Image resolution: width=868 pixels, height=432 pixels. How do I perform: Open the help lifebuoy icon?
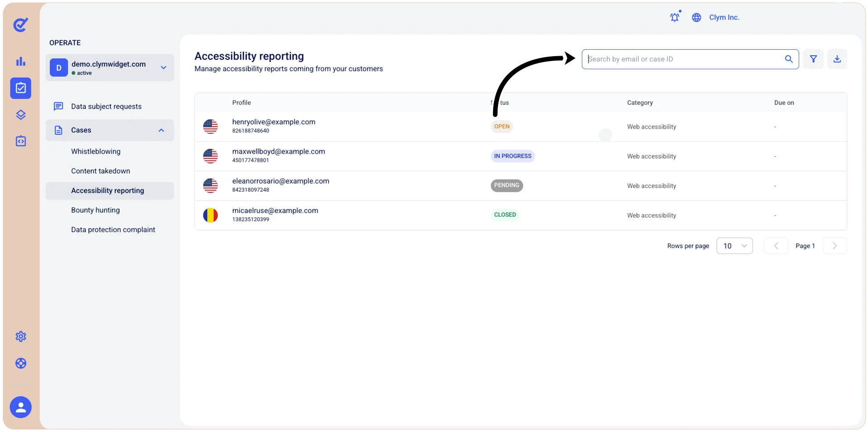coord(21,363)
